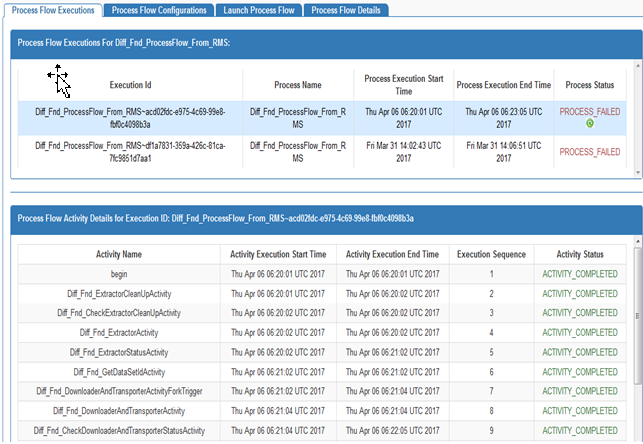Click execution sequence number 3
The height and width of the screenshot is (444, 643).
point(491,313)
